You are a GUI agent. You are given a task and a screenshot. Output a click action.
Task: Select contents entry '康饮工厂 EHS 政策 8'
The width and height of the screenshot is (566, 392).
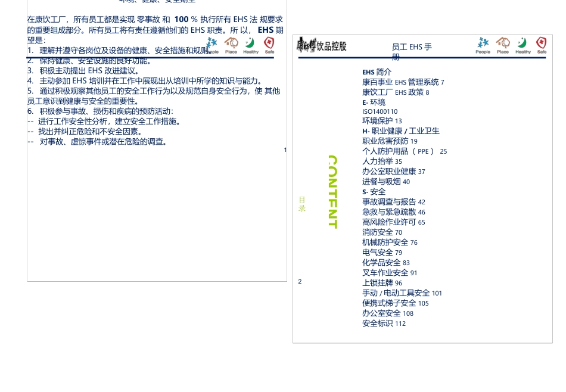tap(396, 92)
